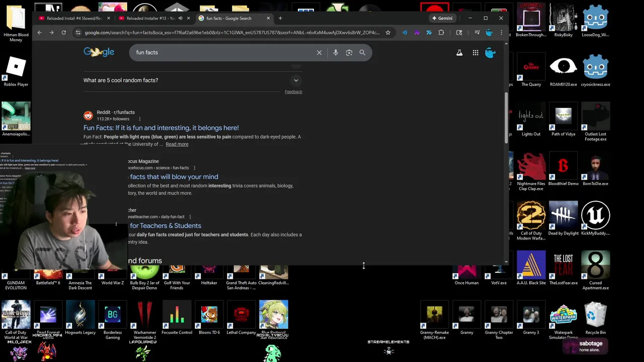
Task: Select the Call of Duty Modern Warfare icon
Action: coord(531,221)
